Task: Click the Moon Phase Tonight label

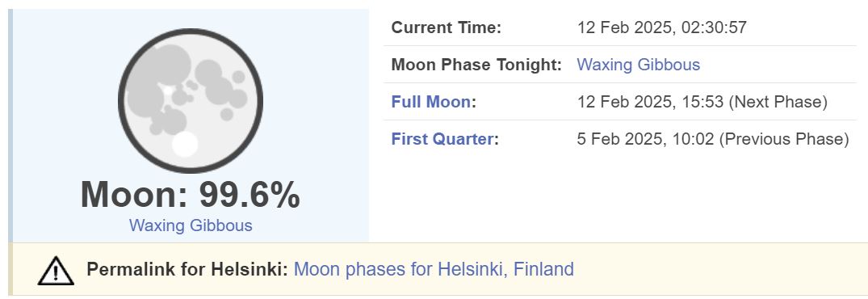Action: click(476, 65)
